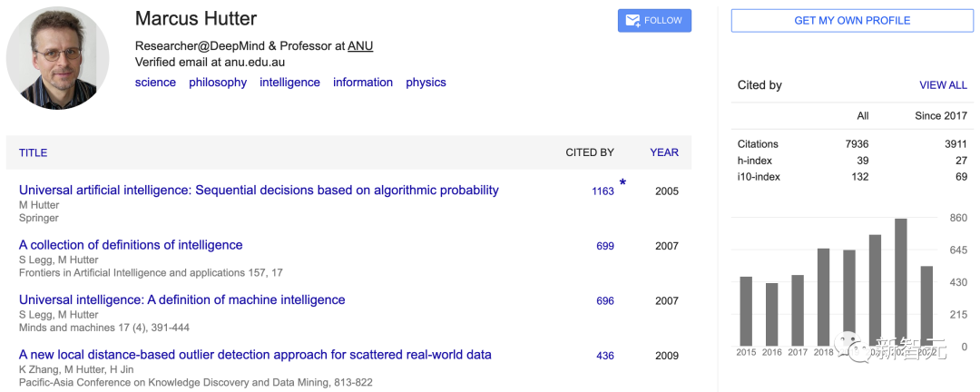Open the Get My Own Profile button
This screenshot has height=392, width=980.
(x=852, y=21)
